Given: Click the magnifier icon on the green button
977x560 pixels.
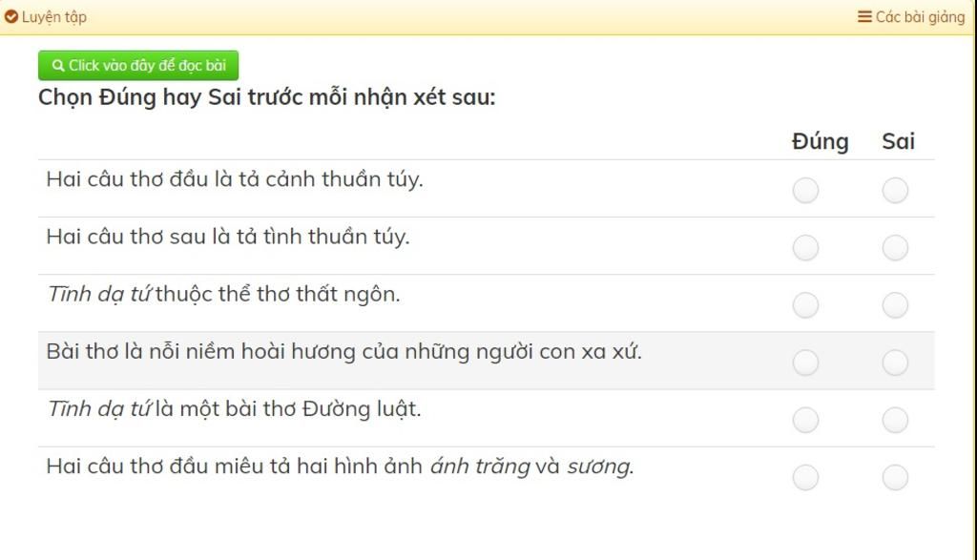Looking at the screenshot, I should pos(58,66).
